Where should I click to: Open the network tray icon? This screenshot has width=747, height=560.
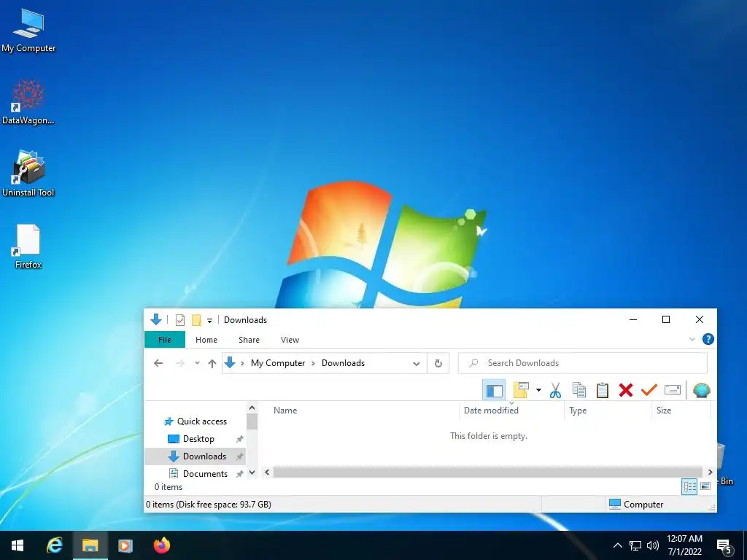pyautogui.click(x=635, y=545)
